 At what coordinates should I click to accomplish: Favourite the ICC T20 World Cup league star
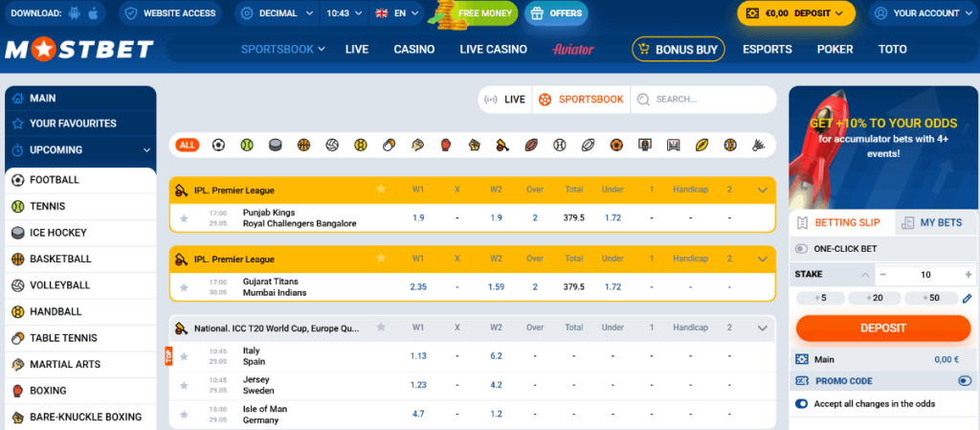click(381, 327)
